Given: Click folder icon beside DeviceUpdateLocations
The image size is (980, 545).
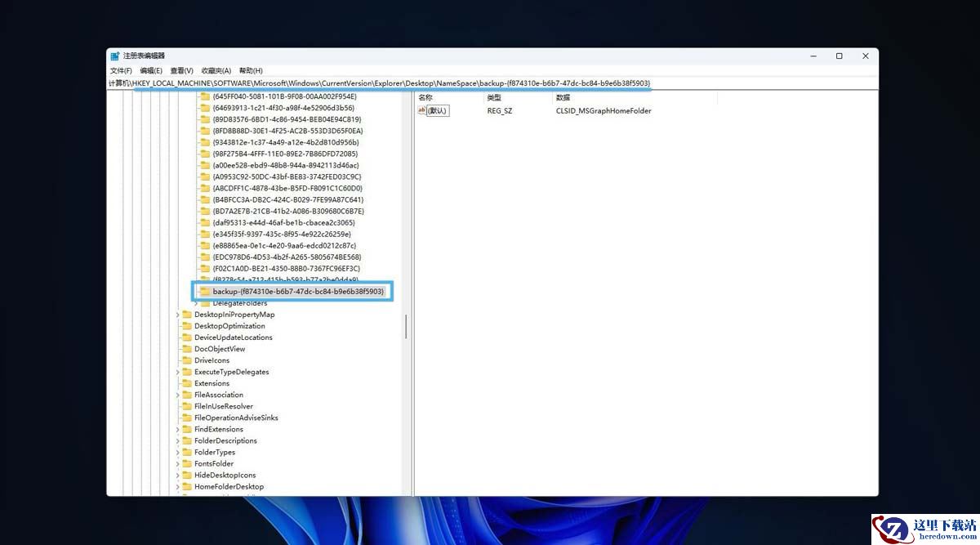Looking at the screenshot, I should [x=186, y=337].
